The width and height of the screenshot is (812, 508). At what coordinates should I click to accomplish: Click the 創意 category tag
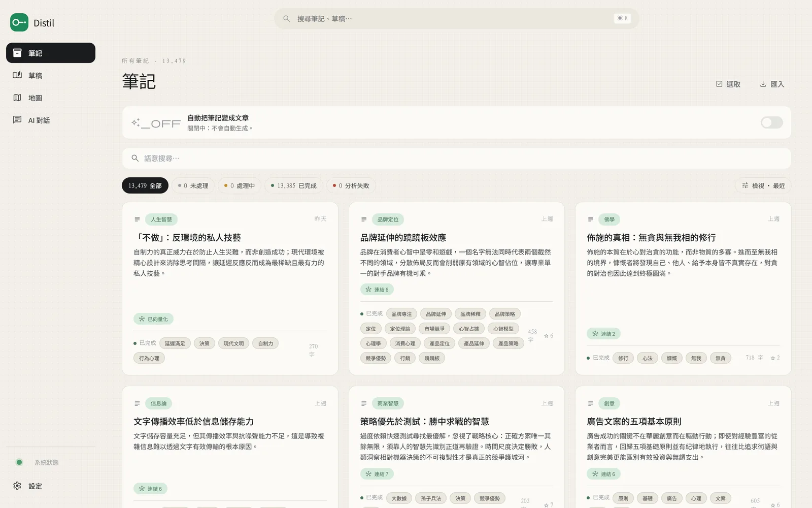pyautogui.click(x=610, y=403)
